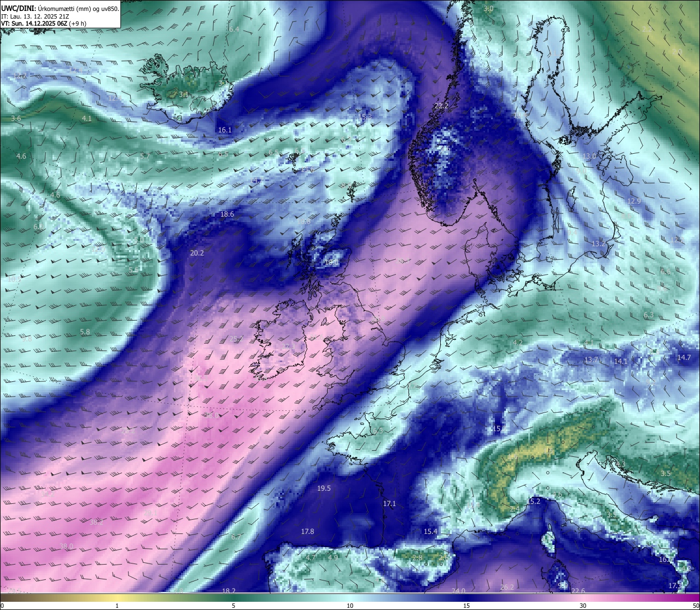This screenshot has width=700, height=610.
Task: Click the 0 tick on the color scale
Action: click(2, 606)
